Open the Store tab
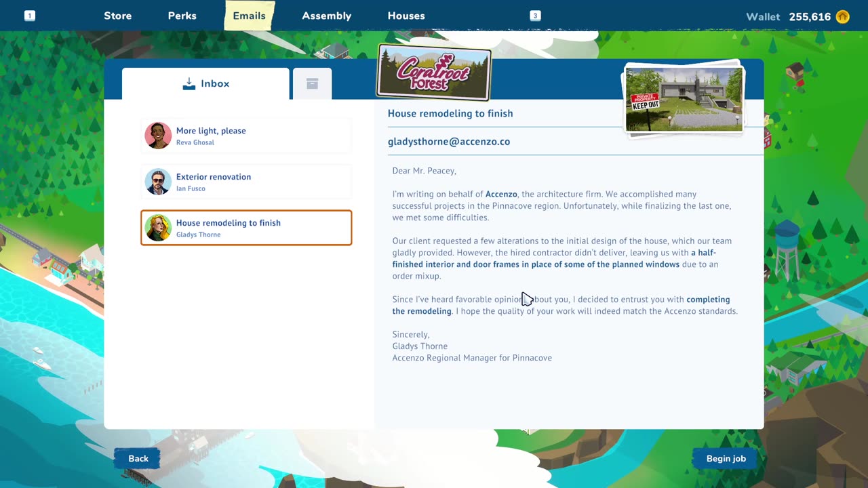The width and height of the screenshot is (868, 488). coord(118,16)
